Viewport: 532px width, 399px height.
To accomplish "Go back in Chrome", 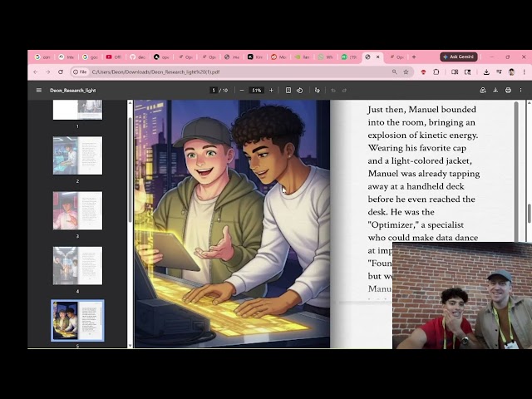I will click(x=35, y=72).
